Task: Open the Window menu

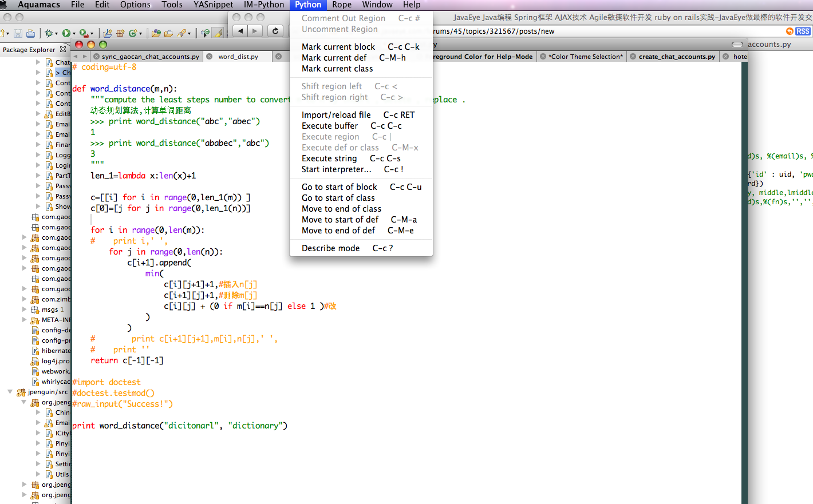Action: click(377, 5)
